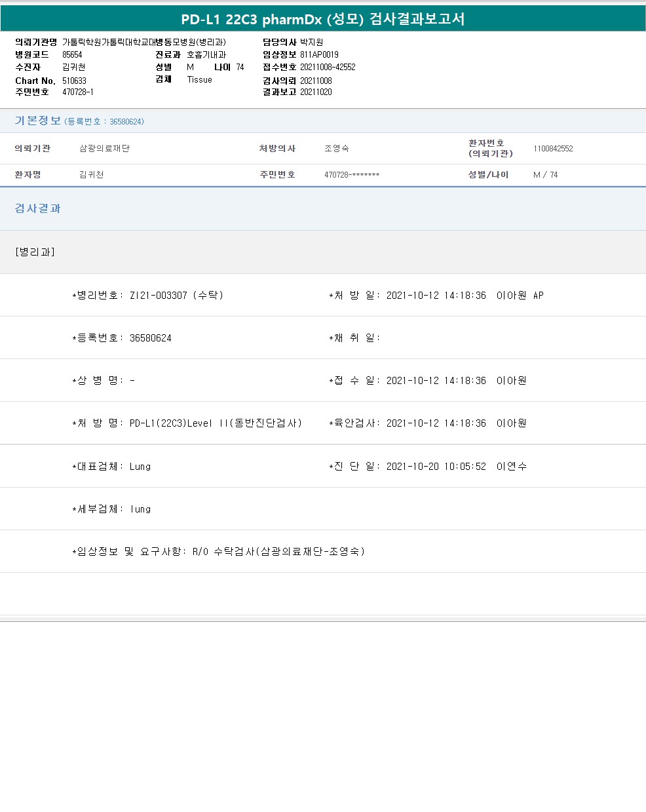Click the Chart No. value 510633
This screenshot has width=646, height=812.
(74, 81)
